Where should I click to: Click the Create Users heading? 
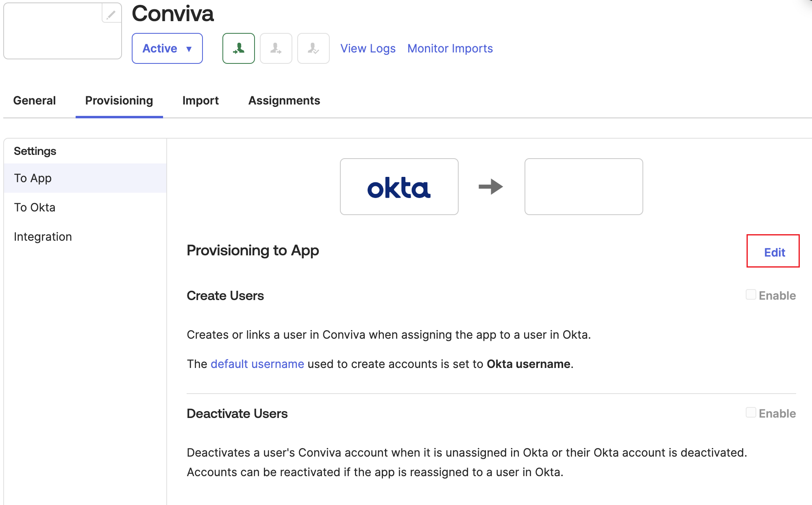[225, 296]
